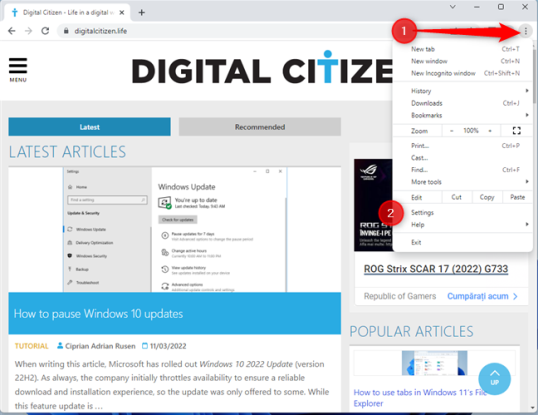This screenshot has width=538, height=415.
Task: Switch to the Recommended tab
Action: (260, 127)
